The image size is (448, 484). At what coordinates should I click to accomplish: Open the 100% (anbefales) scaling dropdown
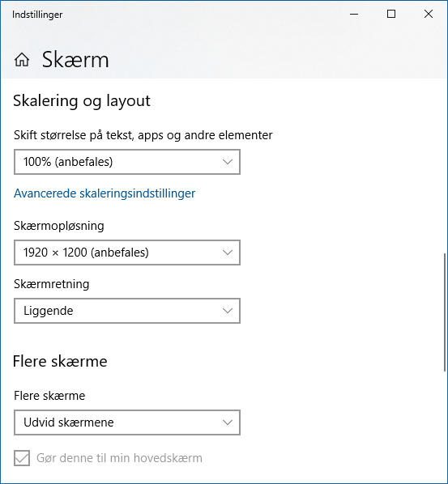coord(127,162)
